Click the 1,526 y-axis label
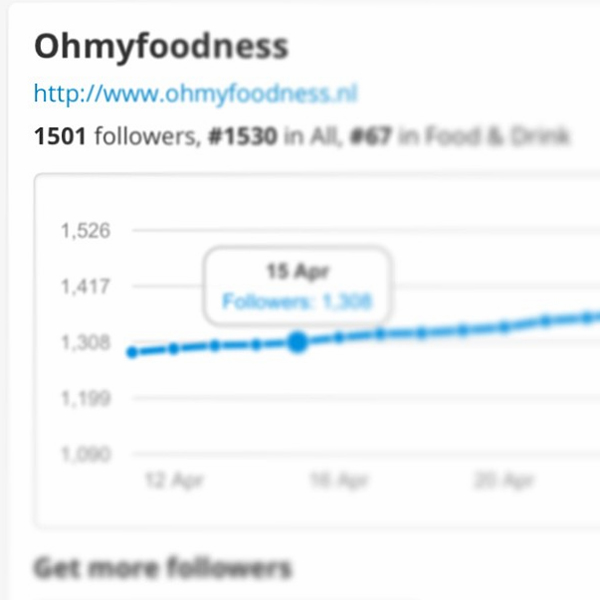Screen dimensions: 600x600 pos(86,231)
